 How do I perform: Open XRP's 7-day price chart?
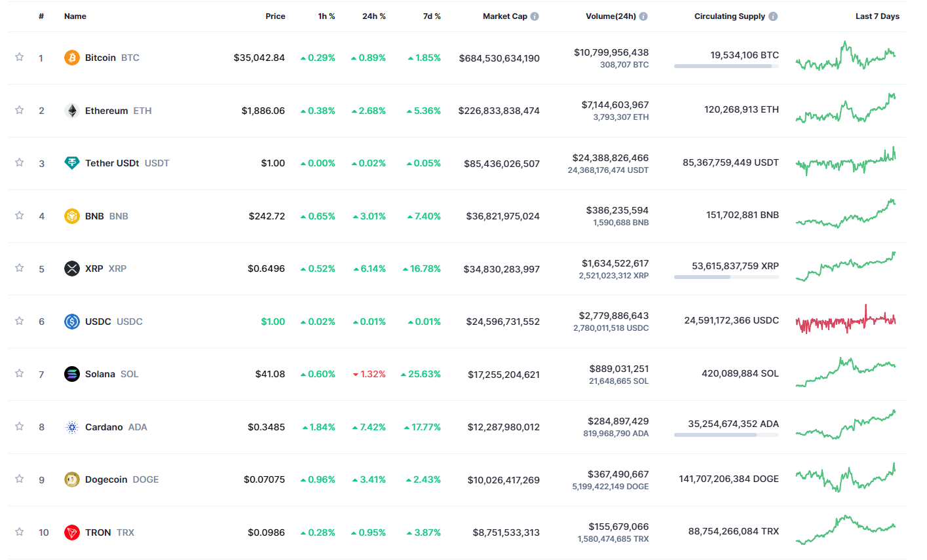point(846,267)
